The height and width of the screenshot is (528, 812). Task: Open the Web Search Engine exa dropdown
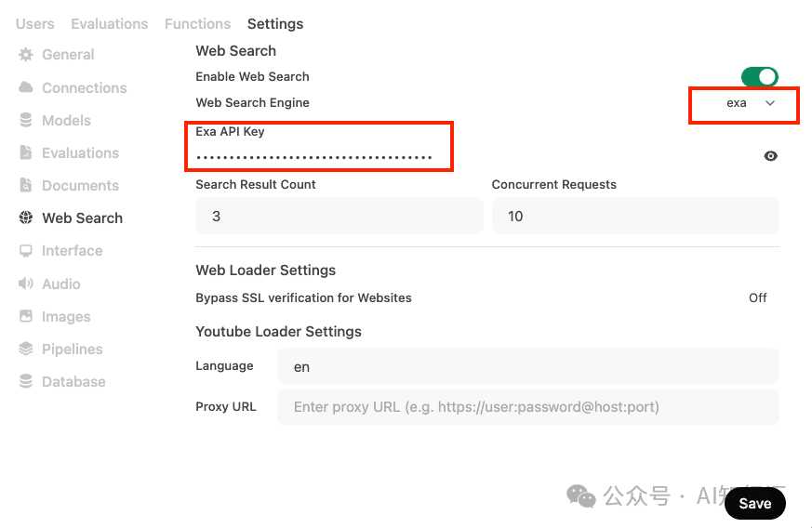[x=750, y=103]
